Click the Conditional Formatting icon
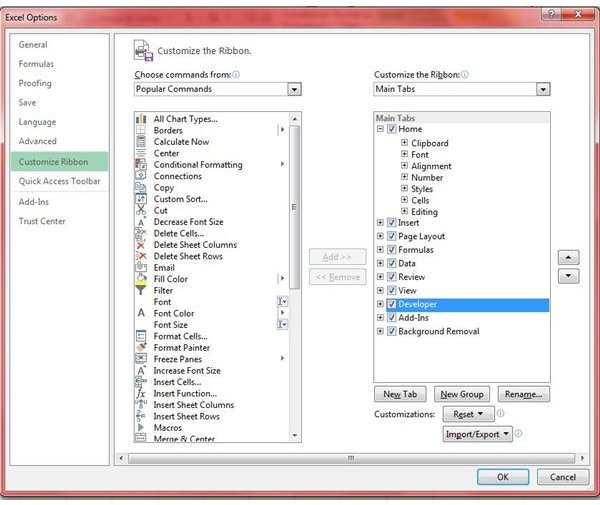Image resolution: width=600 pixels, height=505 pixels. coord(141,165)
